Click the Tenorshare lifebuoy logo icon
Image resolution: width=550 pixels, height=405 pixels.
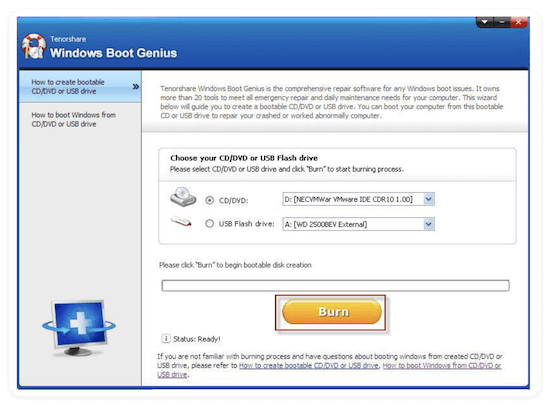(33, 46)
